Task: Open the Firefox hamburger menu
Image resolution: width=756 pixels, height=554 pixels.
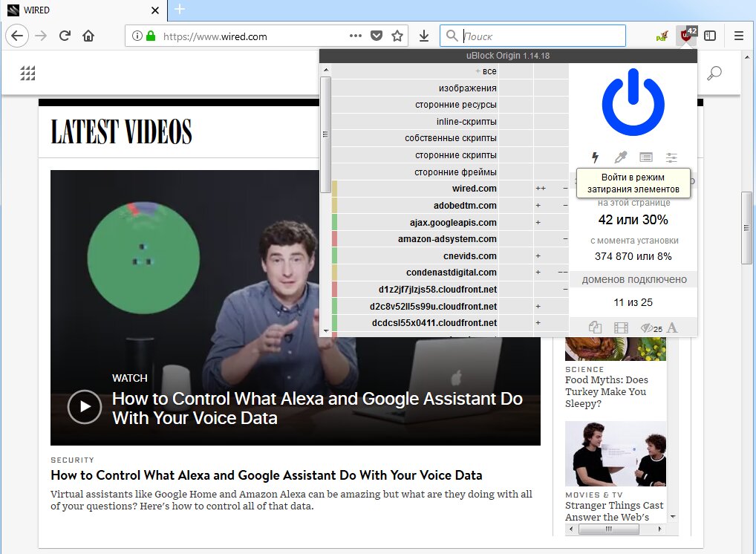Action: tap(739, 36)
